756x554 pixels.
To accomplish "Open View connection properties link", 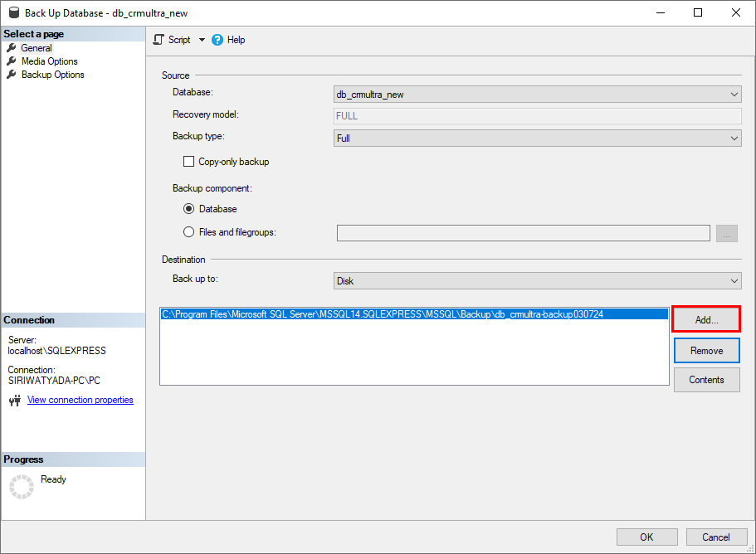I will point(80,400).
